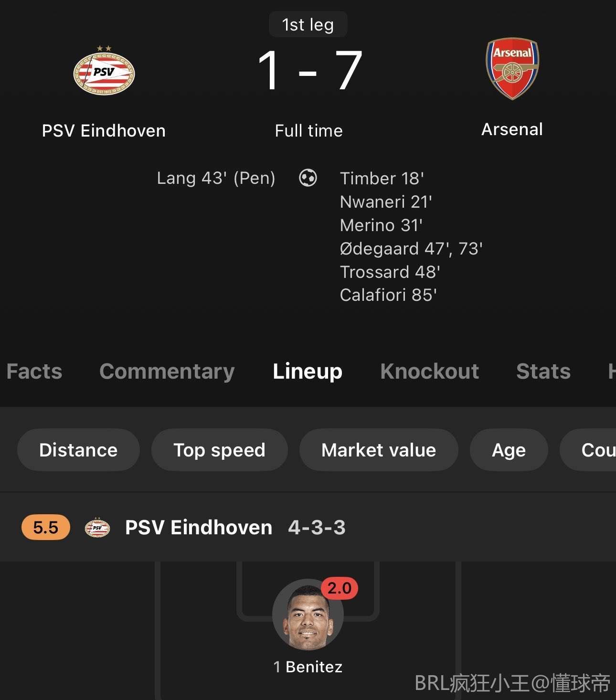Screen dimensions: 616x700
Task: Open Arsenal team name link
Action: 512,129
